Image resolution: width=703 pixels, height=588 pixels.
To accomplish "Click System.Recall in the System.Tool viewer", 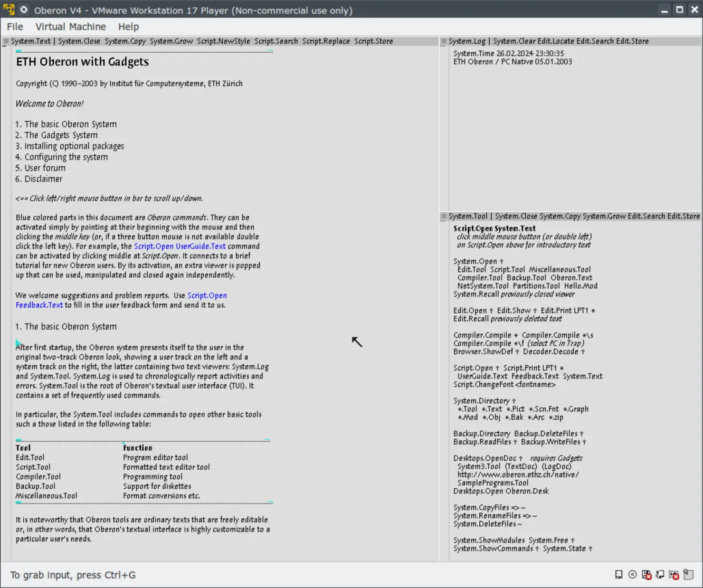I will [x=476, y=294].
